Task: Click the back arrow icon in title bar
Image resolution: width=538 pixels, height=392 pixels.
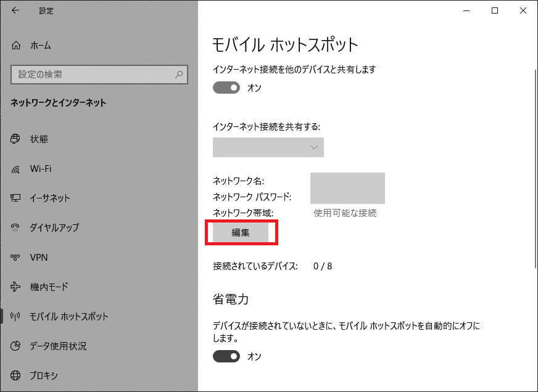Action: (15, 10)
